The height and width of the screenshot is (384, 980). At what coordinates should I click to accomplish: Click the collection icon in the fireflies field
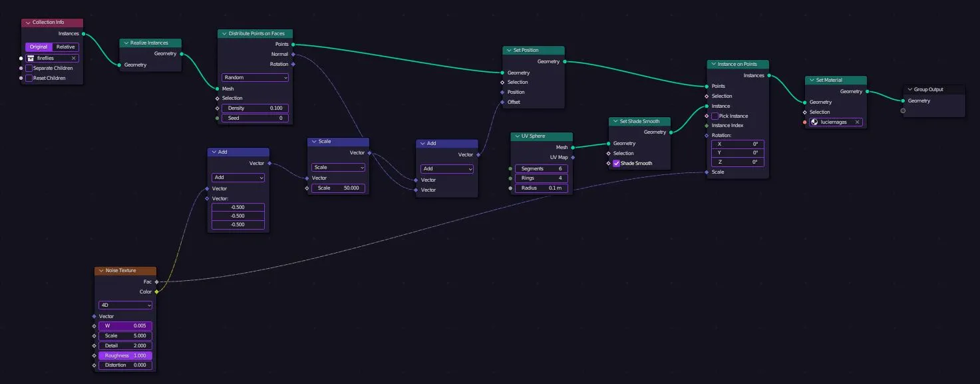click(x=31, y=59)
